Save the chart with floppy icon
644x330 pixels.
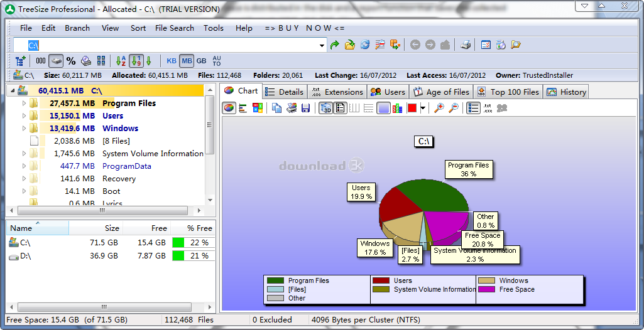tap(305, 109)
